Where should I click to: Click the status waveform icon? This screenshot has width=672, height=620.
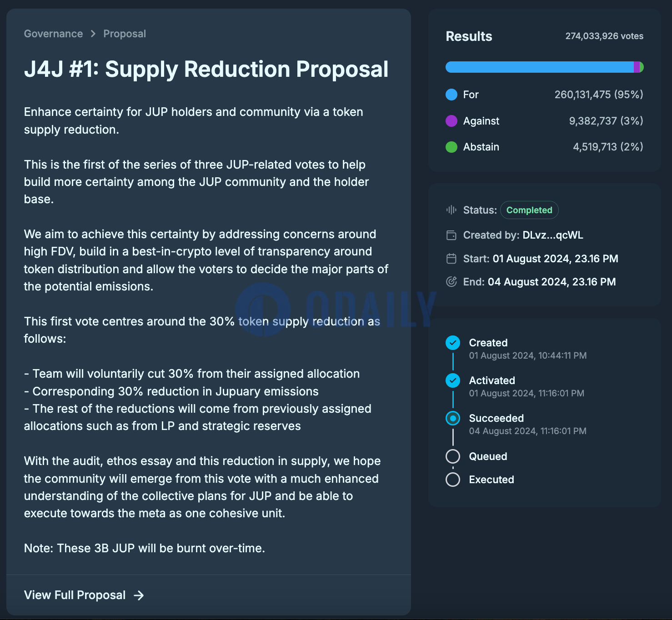pos(451,210)
